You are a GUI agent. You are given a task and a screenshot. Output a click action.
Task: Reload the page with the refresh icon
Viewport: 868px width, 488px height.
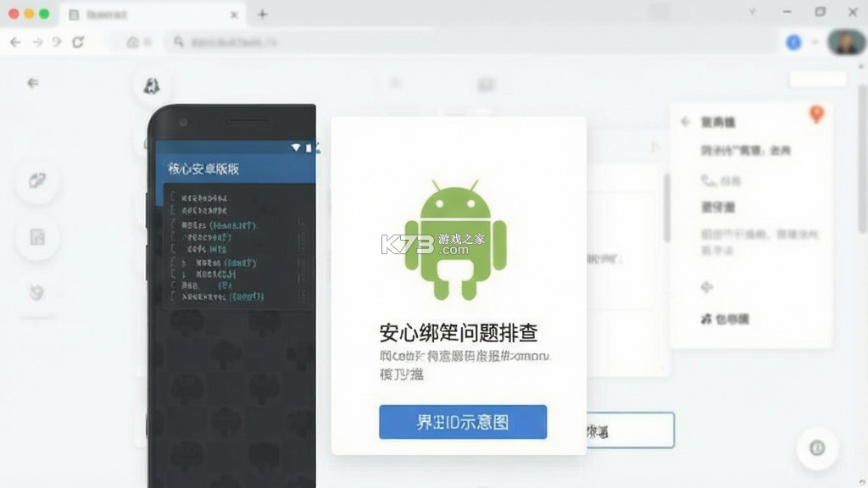click(78, 42)
